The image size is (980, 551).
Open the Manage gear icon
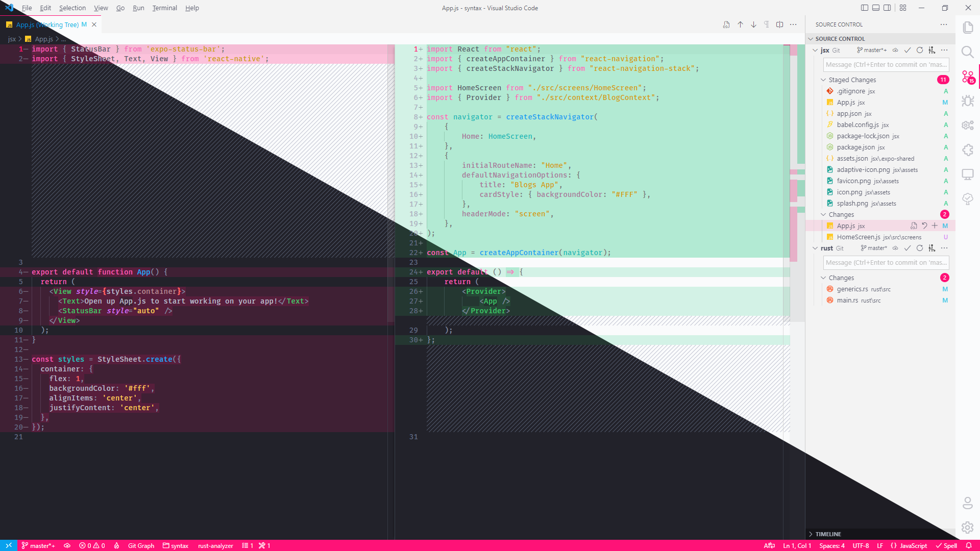[968, 528]
